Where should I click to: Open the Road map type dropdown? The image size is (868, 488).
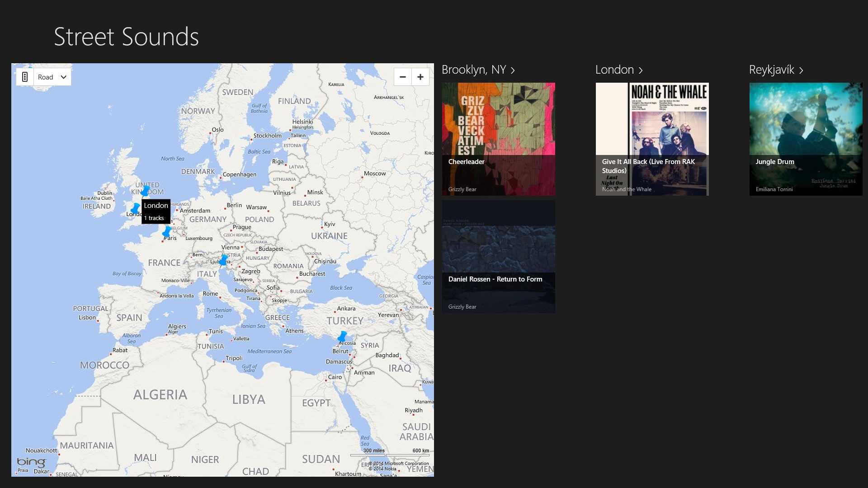[x=52, y=77]
